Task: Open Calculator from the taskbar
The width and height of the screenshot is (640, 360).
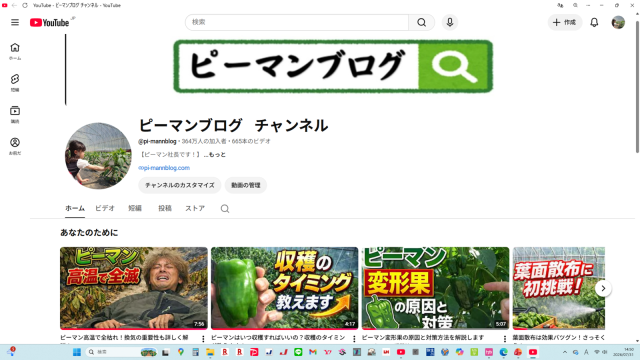Action: pyautogui.click(x=196, y=352)
